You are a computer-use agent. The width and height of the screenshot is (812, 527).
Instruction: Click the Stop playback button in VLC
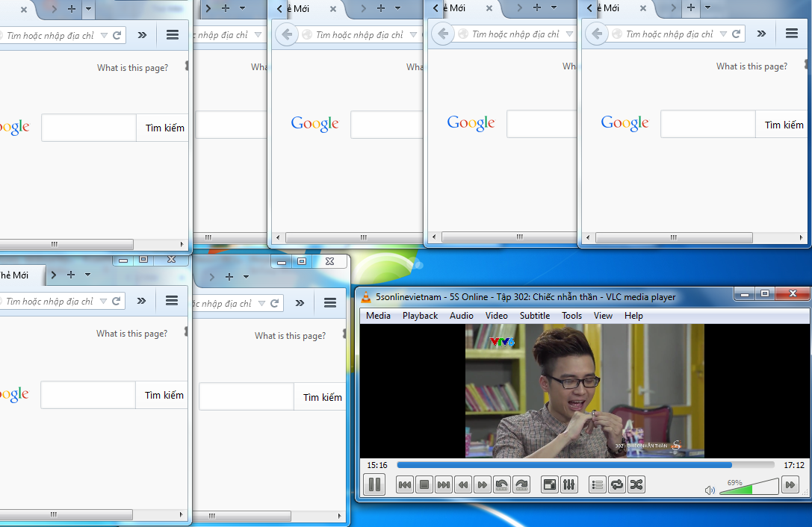point(424,484)
